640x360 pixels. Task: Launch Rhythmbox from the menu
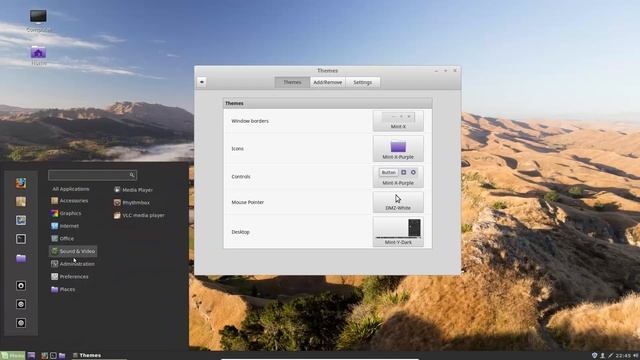[x=132, y=202]
